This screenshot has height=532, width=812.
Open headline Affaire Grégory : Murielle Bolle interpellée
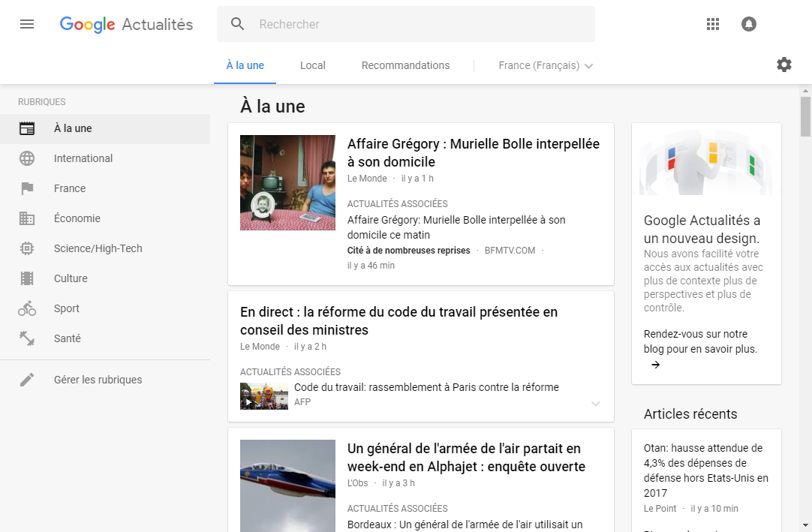(x=474, y=153)
